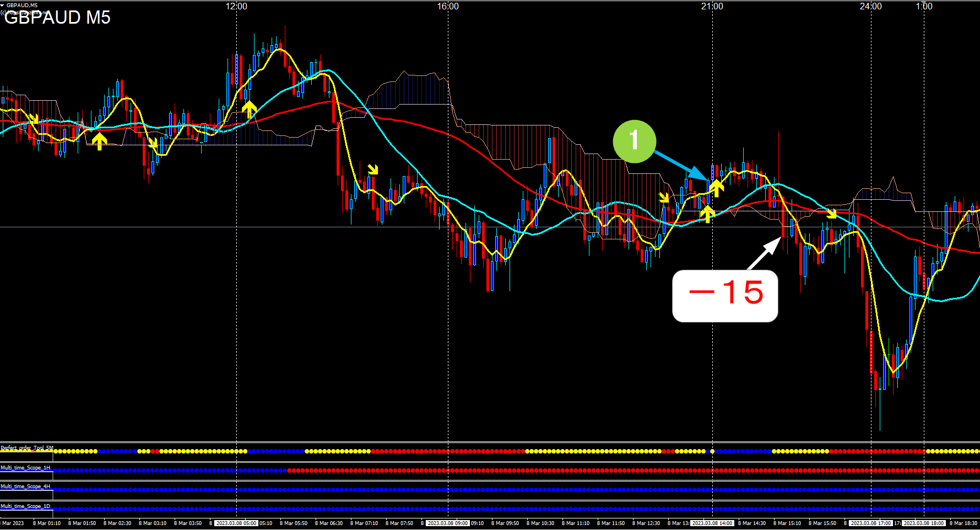The height and width of the screenshot is (530, 980).
Task: Click the 8 Mar 09:50 time label
Action: [505, 523]
